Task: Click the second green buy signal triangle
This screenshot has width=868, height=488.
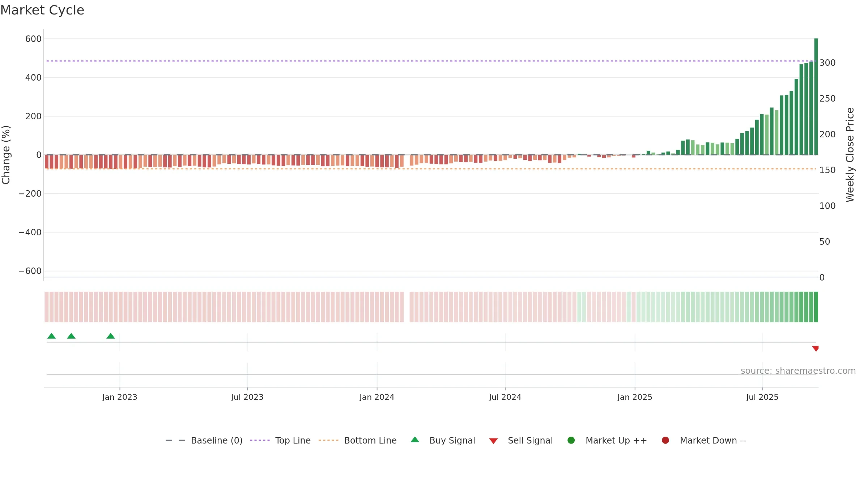Action: (x=71, y=336)
